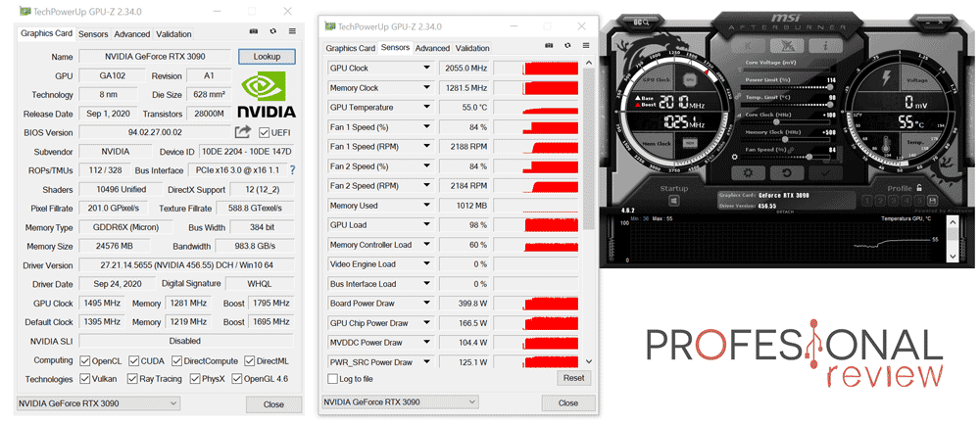980x424 pixels.
Task: Take GPU-Z screenshot with camera icon in Sensors window
Action: 549,46
